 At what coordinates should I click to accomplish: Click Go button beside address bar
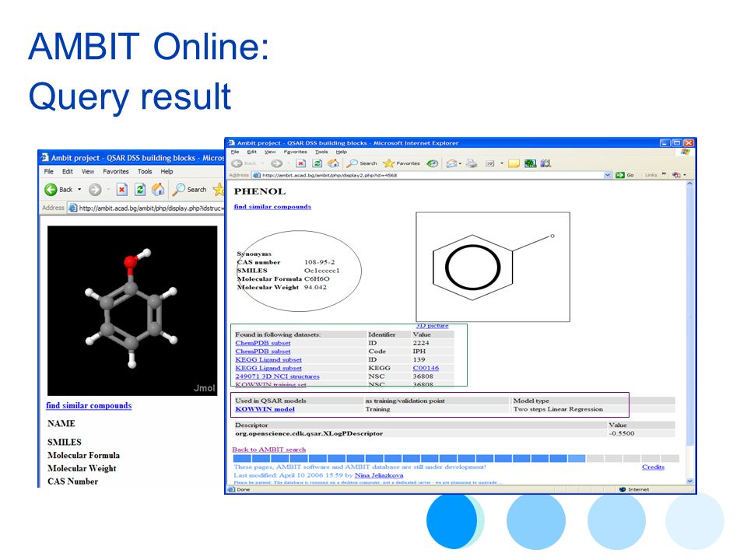(x=625, y=175)
